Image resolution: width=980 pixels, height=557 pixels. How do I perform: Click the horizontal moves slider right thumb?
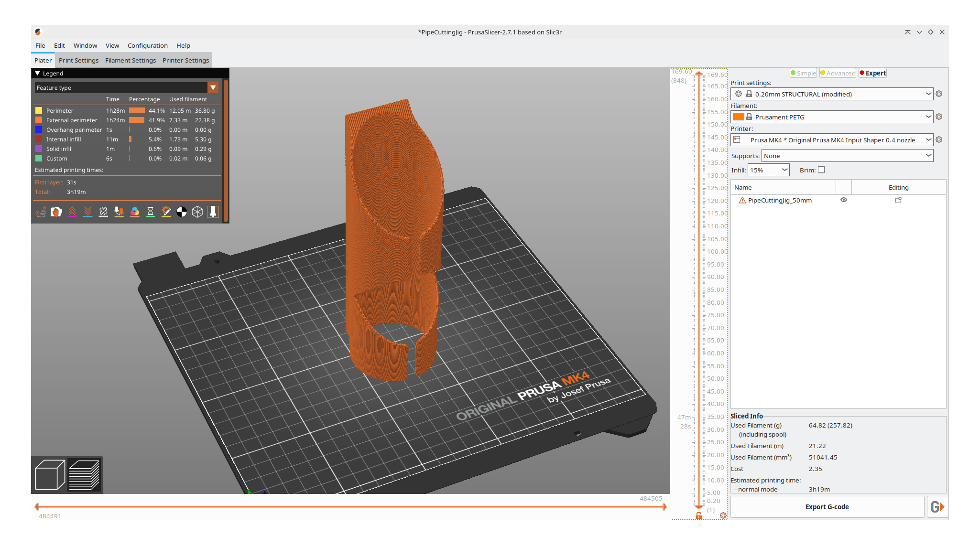point(664,507)
